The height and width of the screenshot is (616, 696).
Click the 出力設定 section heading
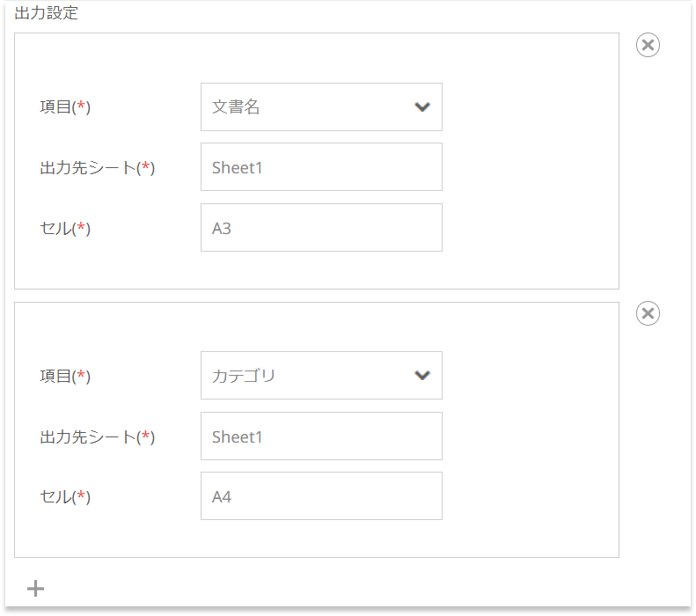coord(46,12)
